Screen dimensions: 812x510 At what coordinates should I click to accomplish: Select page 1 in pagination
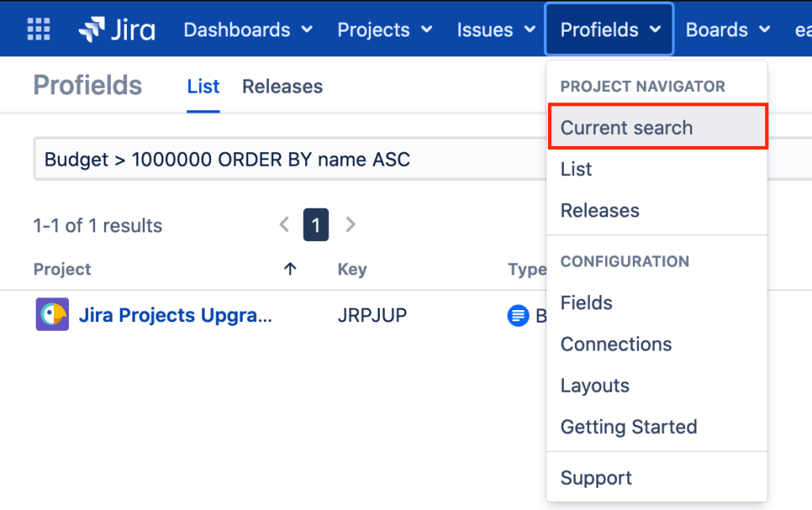tap(316, 225)
